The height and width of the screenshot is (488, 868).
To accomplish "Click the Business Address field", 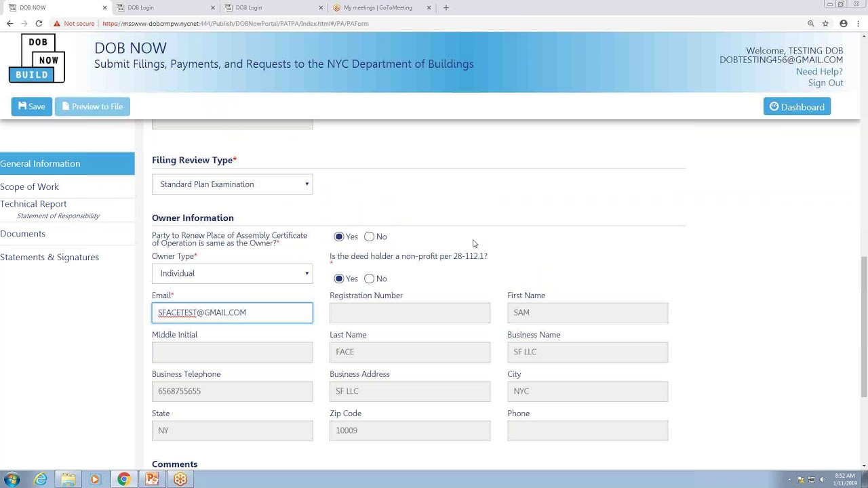I will click(410, 391).
